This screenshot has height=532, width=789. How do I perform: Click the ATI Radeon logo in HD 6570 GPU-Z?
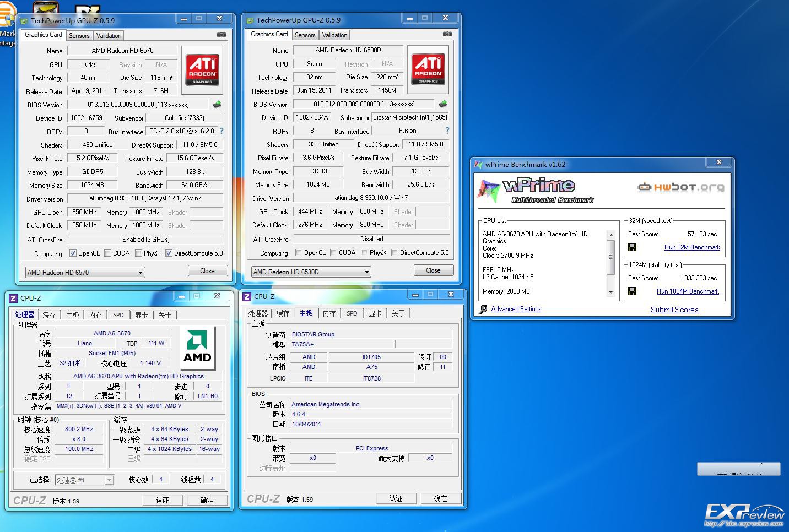click(x=202, y=70)
